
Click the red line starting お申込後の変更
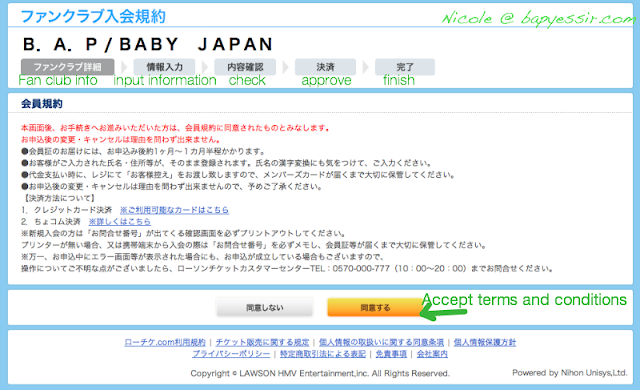tap(121, 140)
